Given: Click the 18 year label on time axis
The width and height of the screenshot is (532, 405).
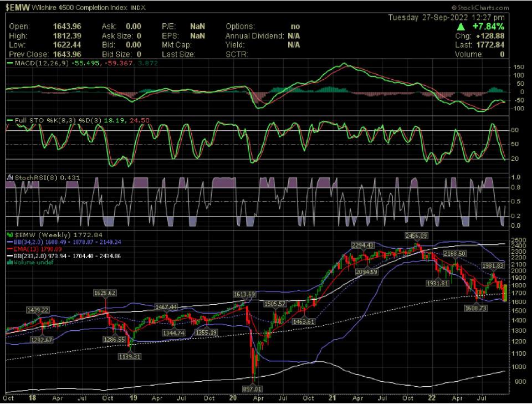Looking at the screenshot, I should 32,398.
